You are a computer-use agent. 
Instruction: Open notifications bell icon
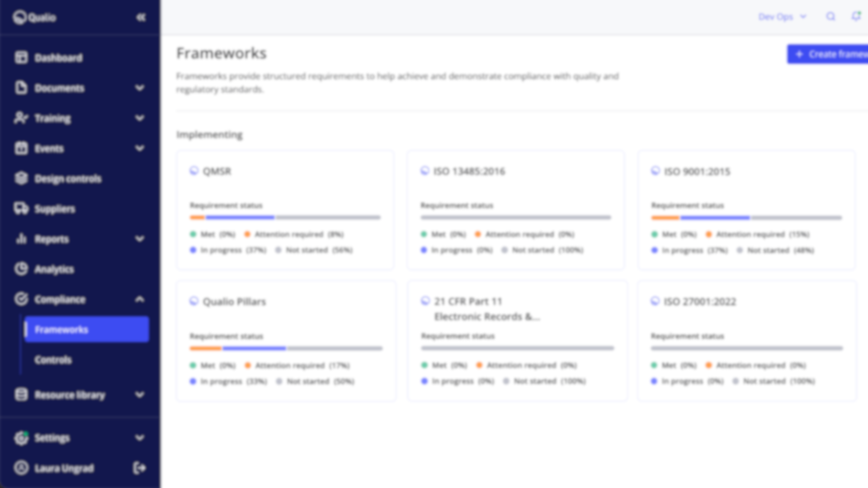pos(856,17)
